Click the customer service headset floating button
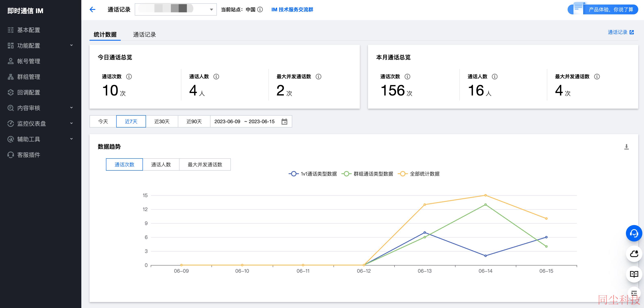 pyautogui.click(x=634, y=233)
